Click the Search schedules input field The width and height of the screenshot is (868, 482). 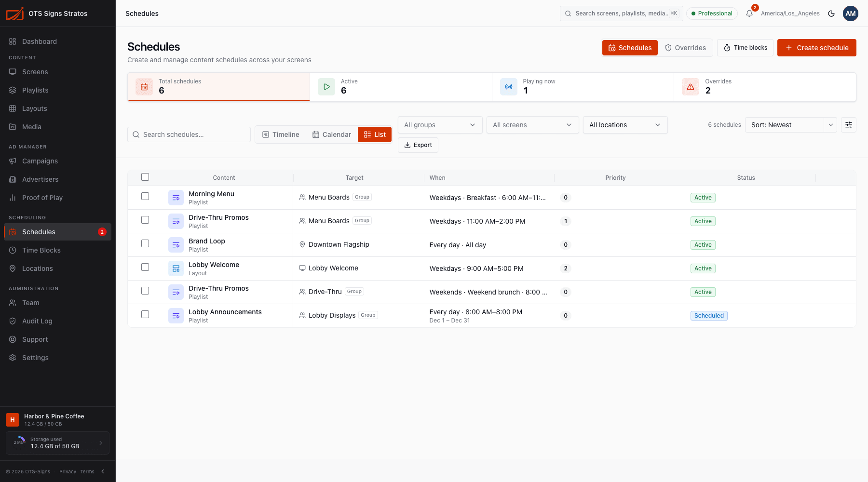click(x=189, y=134)
